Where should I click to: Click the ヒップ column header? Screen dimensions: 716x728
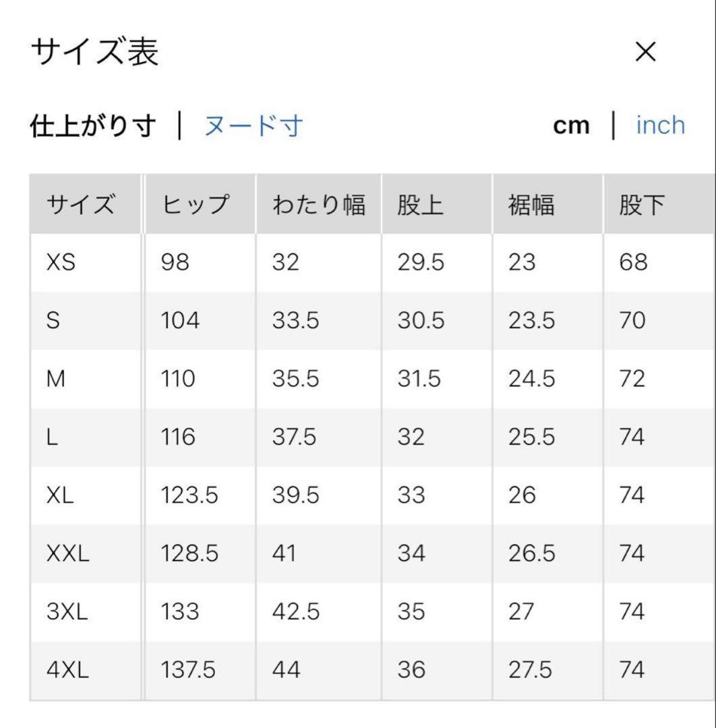click(196, 204)
